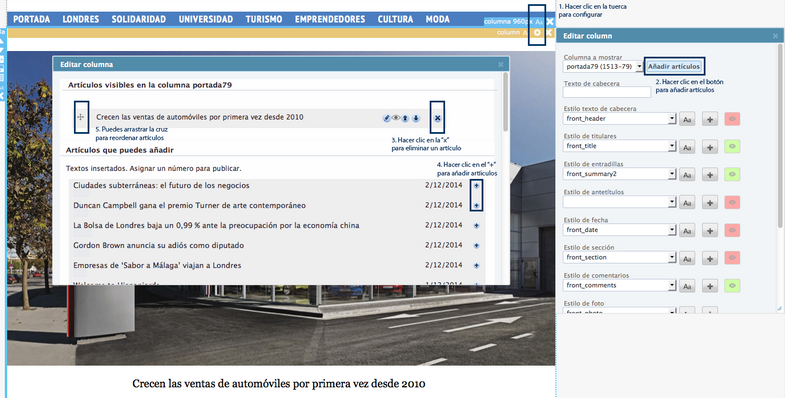Open the CULTURA menu item
785x398 pixels.
(396, 20)
